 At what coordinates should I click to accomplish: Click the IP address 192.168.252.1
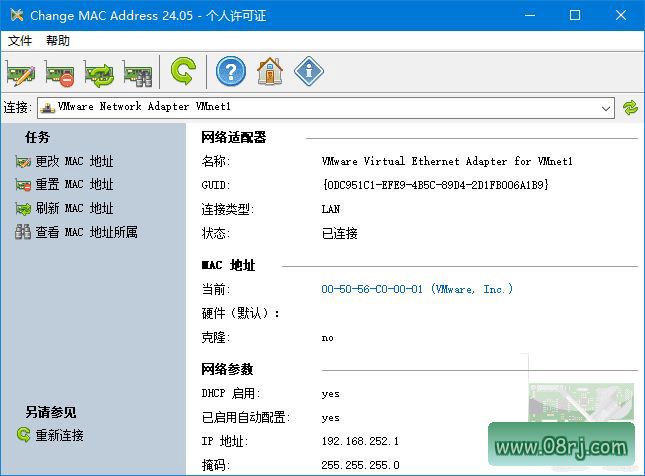tap(360, 441)
